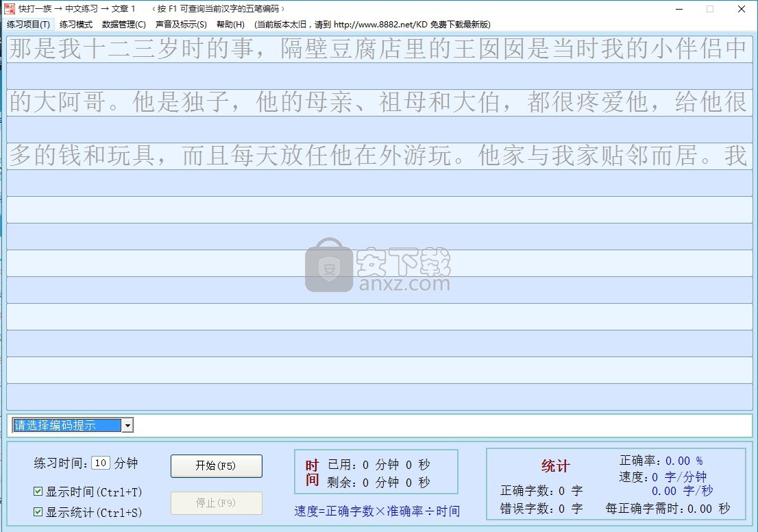This screenshot has width=758, height=532.
Task: Open the 练习项目(T) menu
Action: point(28,24)
